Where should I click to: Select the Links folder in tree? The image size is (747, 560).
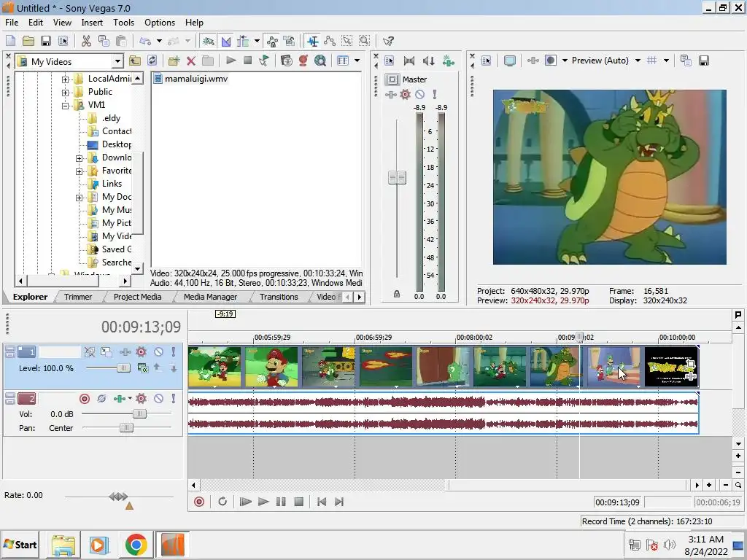(x=112, y=184)
